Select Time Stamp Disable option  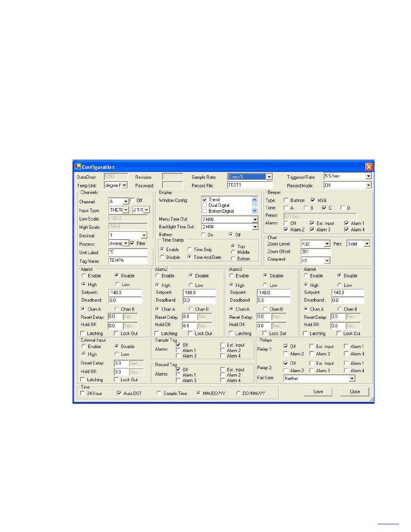point(162,257)
